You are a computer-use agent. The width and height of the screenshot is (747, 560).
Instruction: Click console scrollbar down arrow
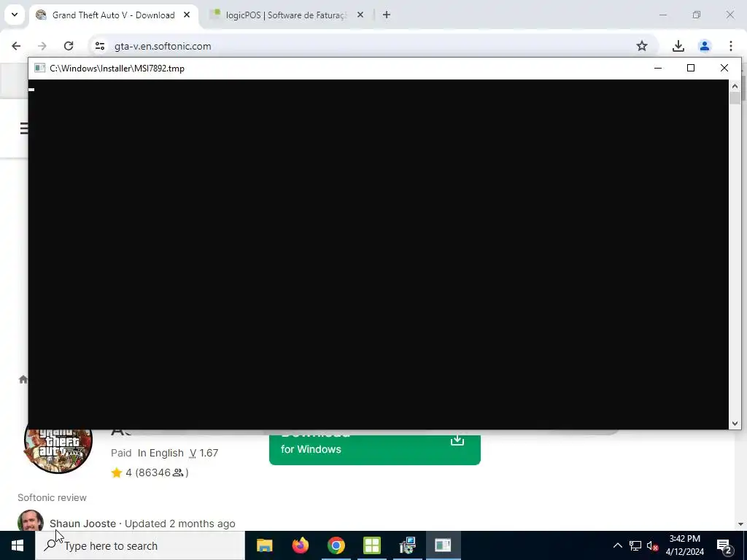pos(735,424)
